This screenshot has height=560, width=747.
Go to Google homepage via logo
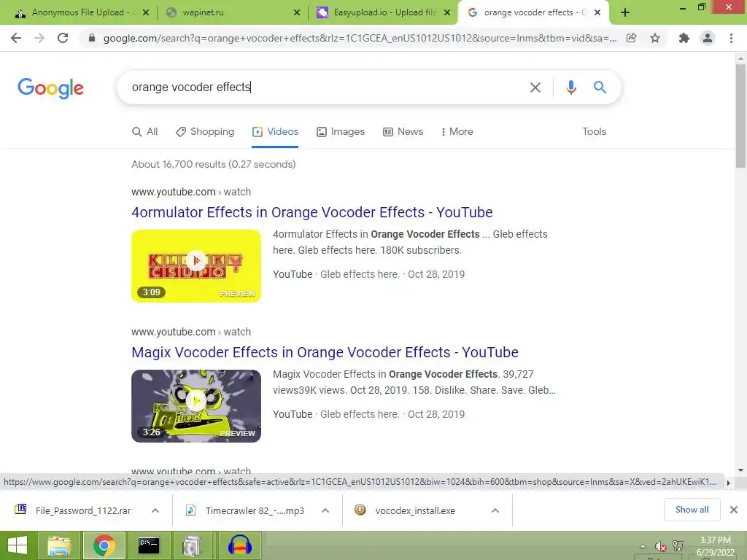tap(50, 88)
